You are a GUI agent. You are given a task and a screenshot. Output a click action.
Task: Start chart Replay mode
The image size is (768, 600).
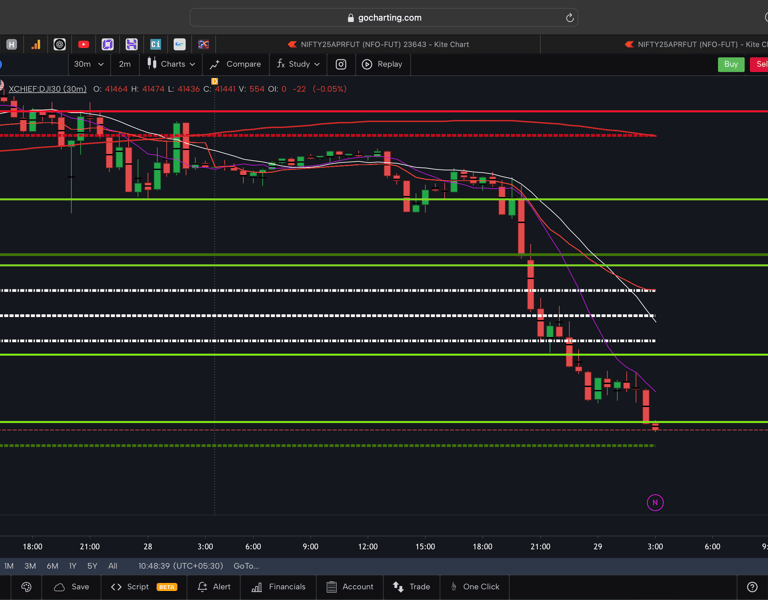click(382, 64)
